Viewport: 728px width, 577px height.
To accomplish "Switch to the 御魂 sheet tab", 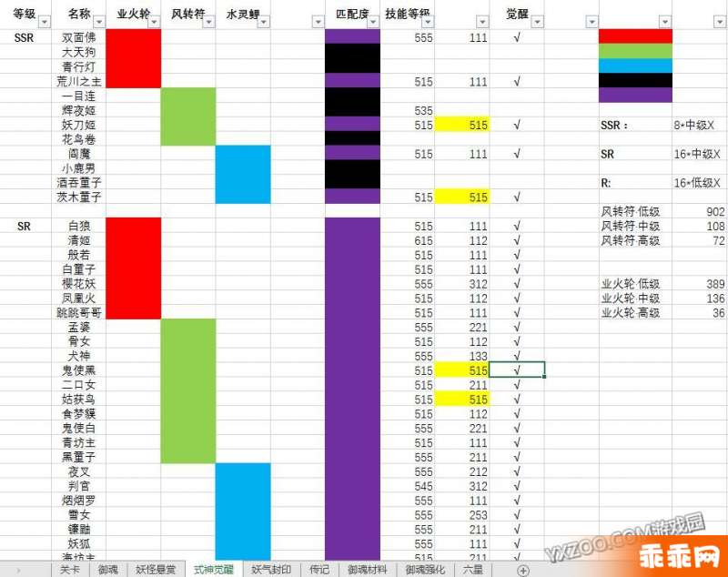I will point(107,570).
